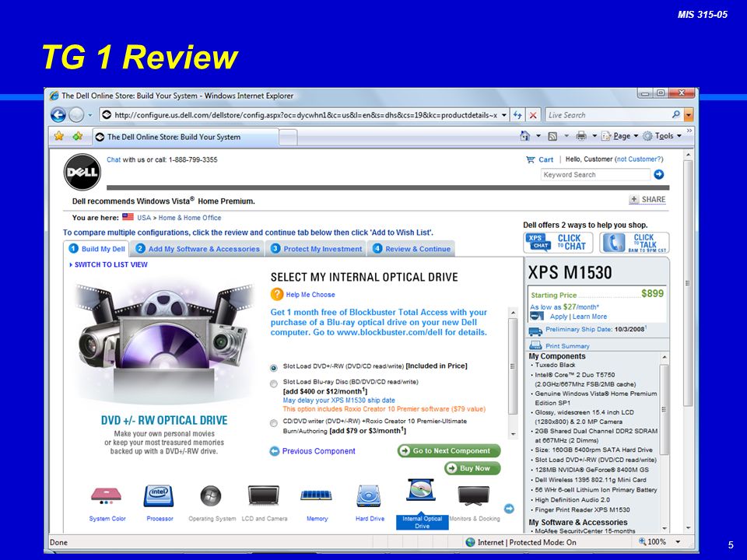The width and height of the screenshot is (747, 560).
Task: Click the Click to Chat button
Action: [x=558, y=243]
